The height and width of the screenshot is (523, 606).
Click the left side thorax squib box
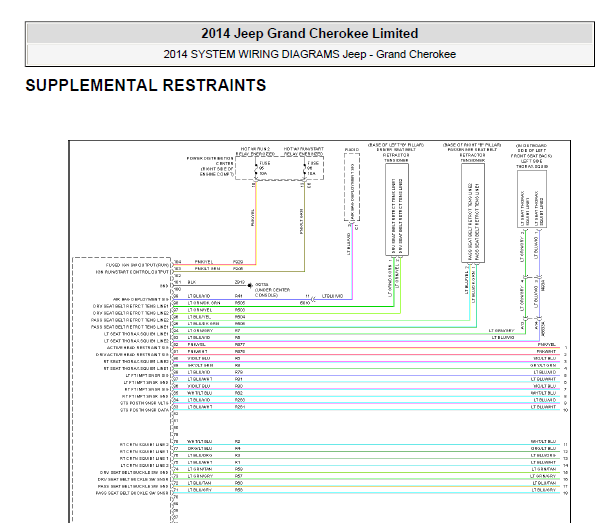[x=532, y=199]
